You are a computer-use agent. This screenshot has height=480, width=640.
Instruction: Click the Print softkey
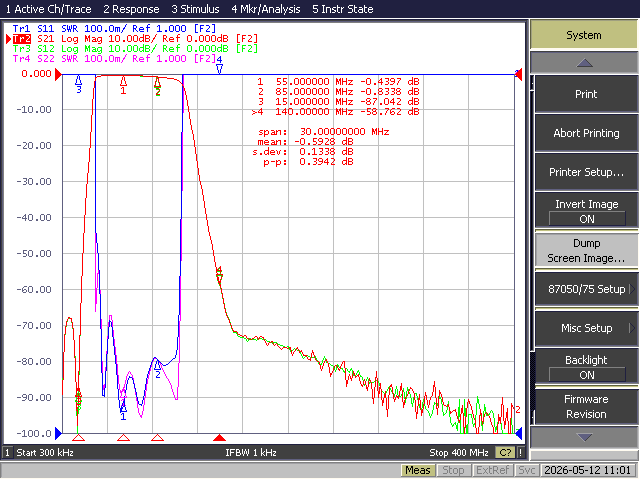pos(587,94)
